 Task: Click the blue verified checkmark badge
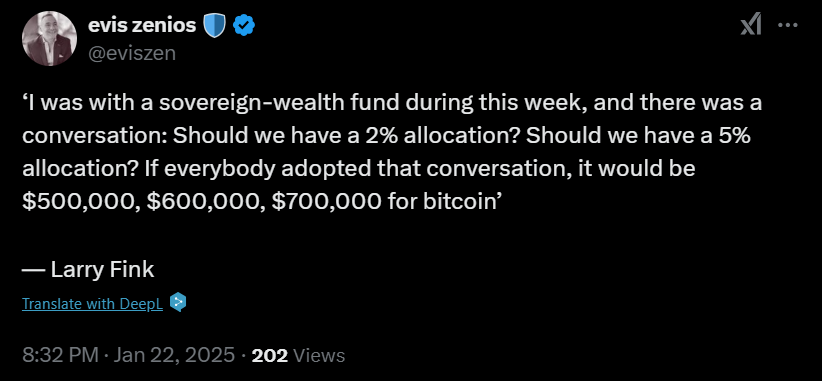point(244,26)
